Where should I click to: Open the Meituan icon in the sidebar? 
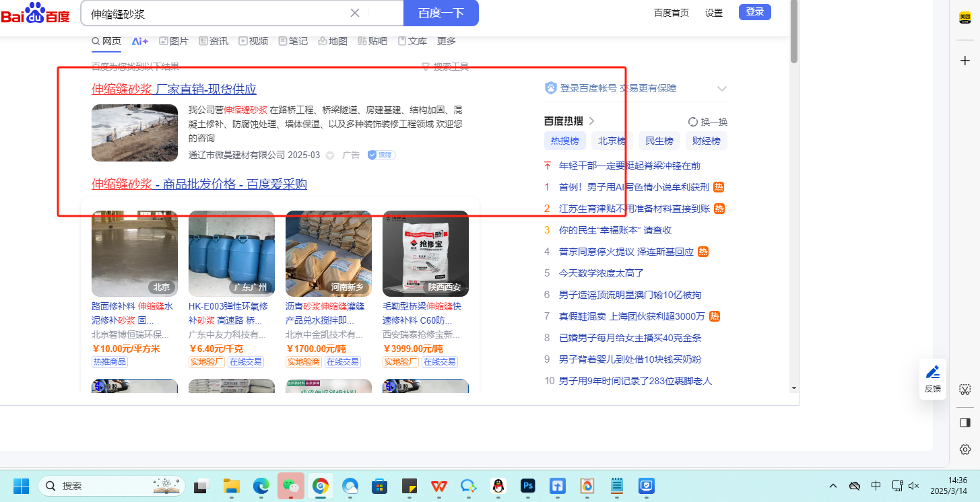(x=965, y=18)
